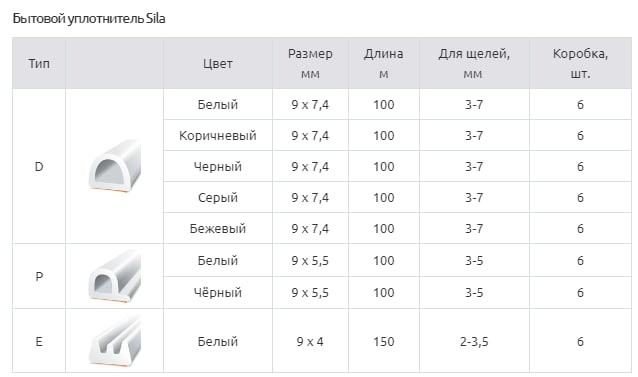Click the P-type seal profile image

(x=115, y=276)
